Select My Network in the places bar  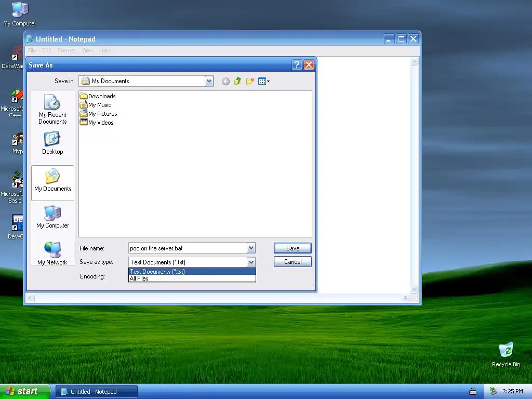click(x=52, y=254)
